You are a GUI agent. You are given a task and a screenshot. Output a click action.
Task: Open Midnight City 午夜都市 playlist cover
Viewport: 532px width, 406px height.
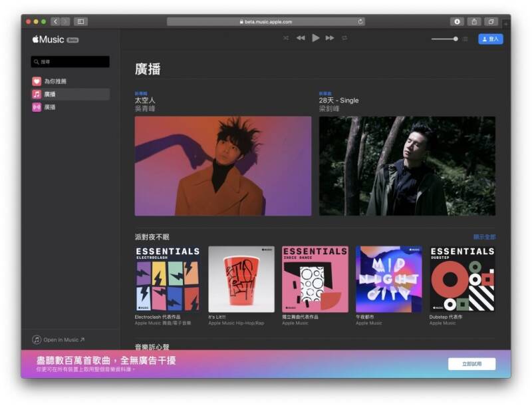pos(389,279)
